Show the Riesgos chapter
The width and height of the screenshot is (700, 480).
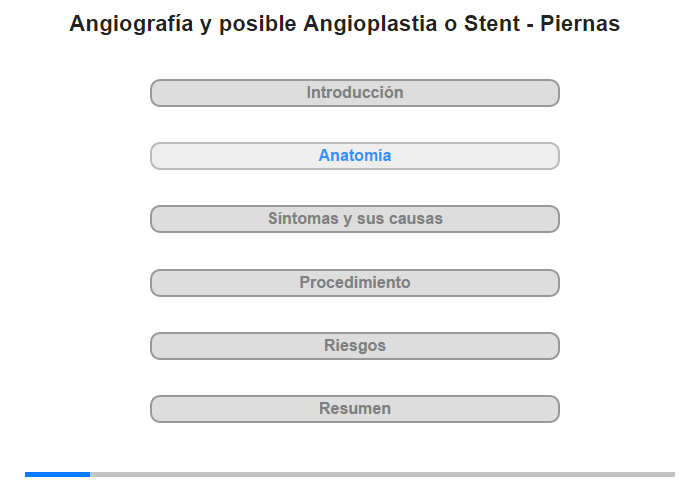355,346
